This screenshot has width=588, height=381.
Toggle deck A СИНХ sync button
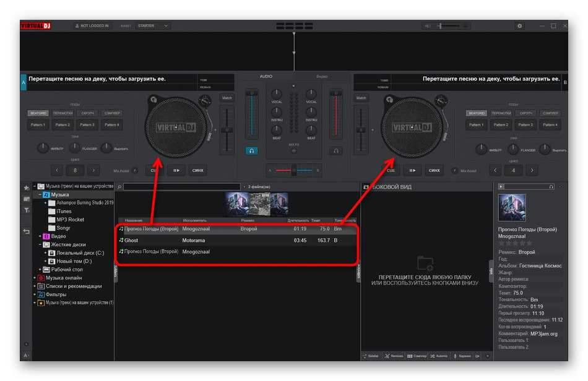click(x=197, y=171)
